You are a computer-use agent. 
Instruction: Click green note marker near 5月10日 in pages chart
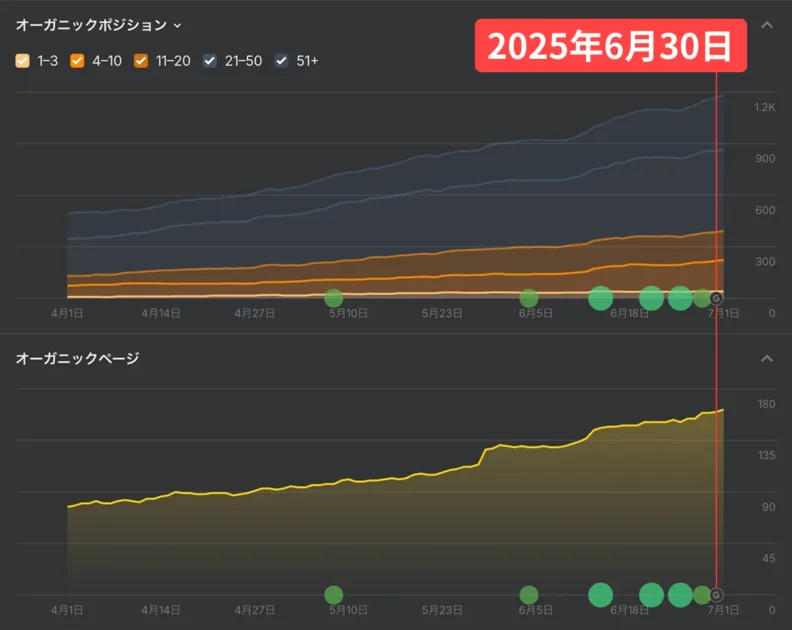pos(334,595)
